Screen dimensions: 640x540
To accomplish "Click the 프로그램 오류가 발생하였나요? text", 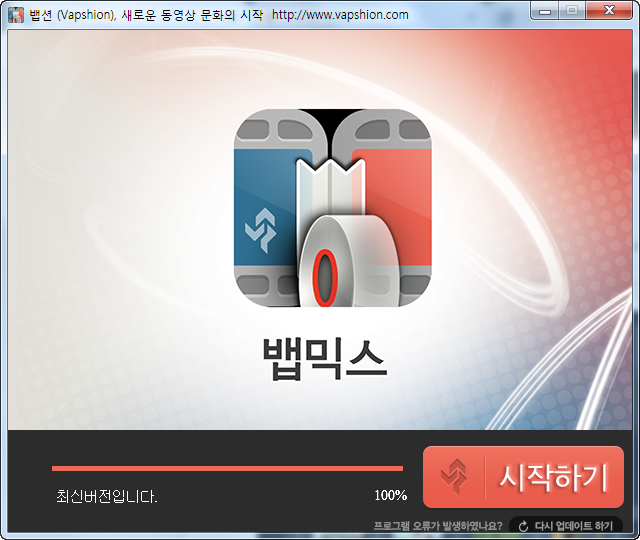I will [x=438, y=526].
